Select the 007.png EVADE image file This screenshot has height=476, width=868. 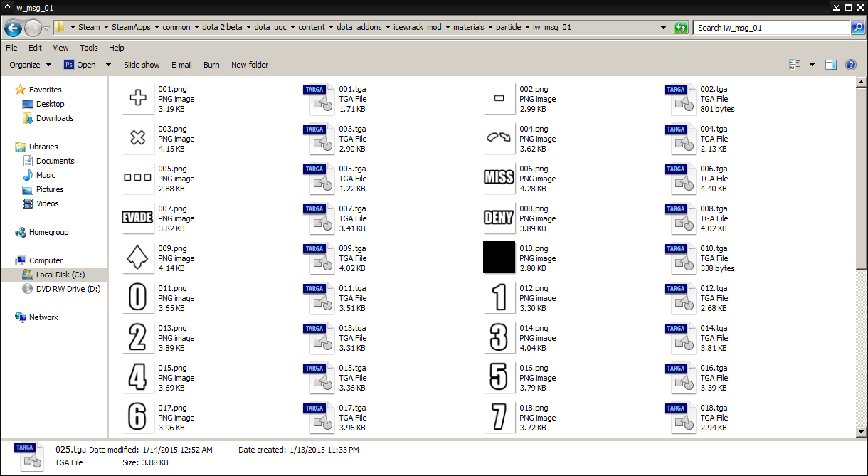pyautogui.click(x=138, y=218)
